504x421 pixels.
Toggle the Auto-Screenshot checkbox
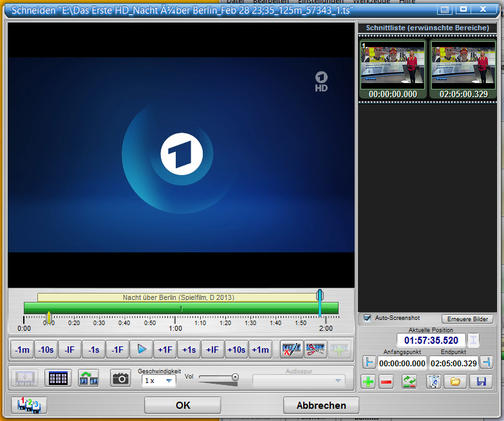(367, 318)
